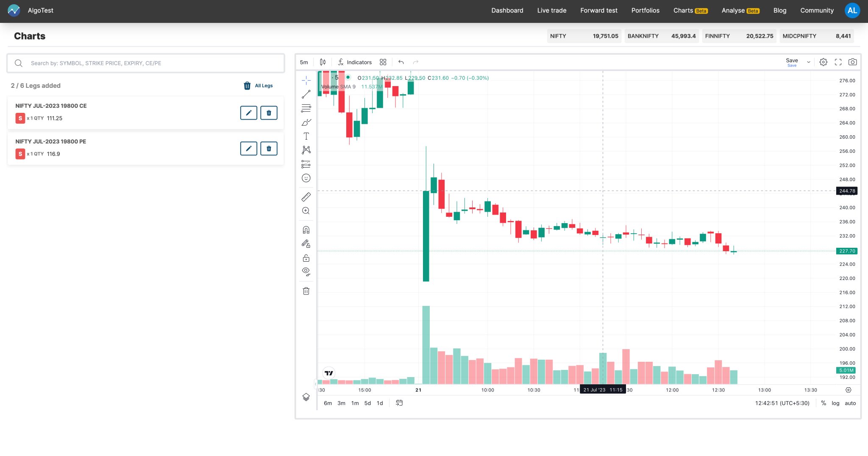This screenshot has height=456, width=868.
Task: Focus the symbol search input field
Action: pos(146,63)
